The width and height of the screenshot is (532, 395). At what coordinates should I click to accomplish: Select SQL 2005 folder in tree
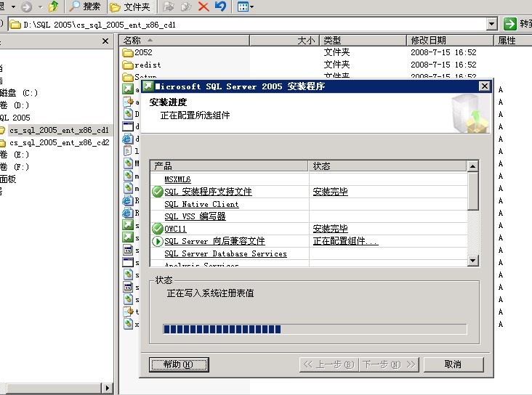(x=15, y=118)
